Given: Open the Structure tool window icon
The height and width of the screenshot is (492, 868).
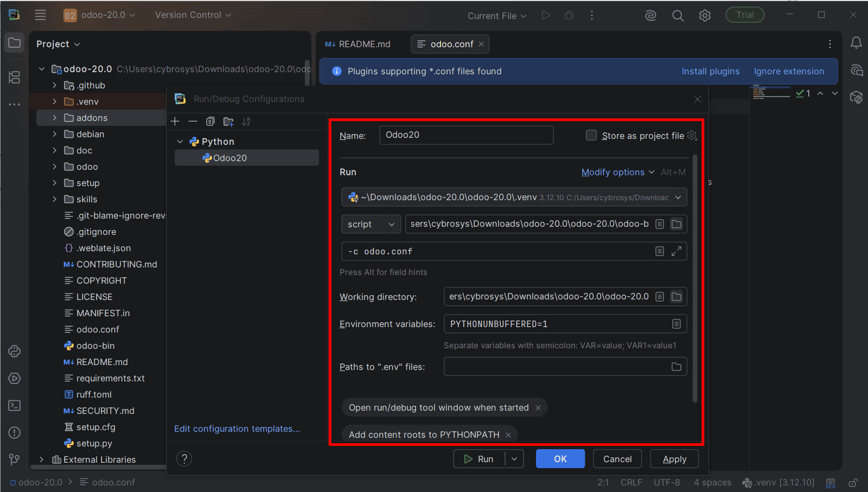Looking at the screenshot, I should pos(15,78).
